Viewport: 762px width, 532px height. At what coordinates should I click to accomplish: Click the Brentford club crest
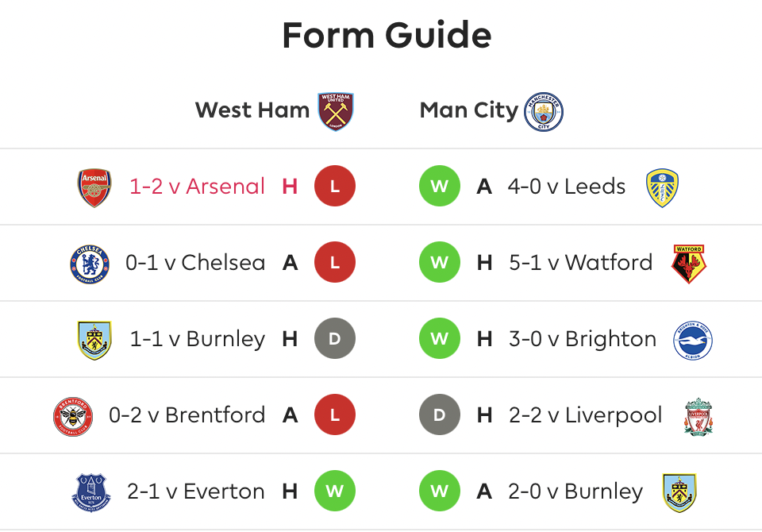[x=74, y=416]
